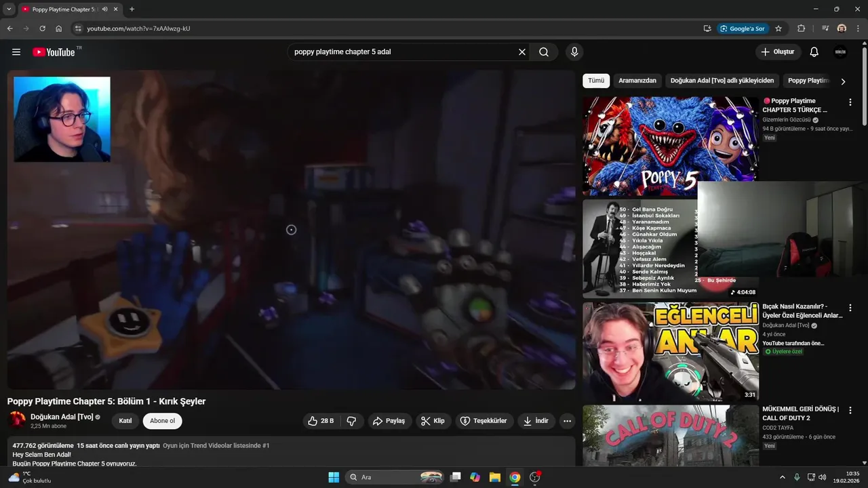Open options for Mükemmel Geri Dönüş video
Image resolution: width=868 pixels, height=488 pixels.
click(x=850, y=411)
